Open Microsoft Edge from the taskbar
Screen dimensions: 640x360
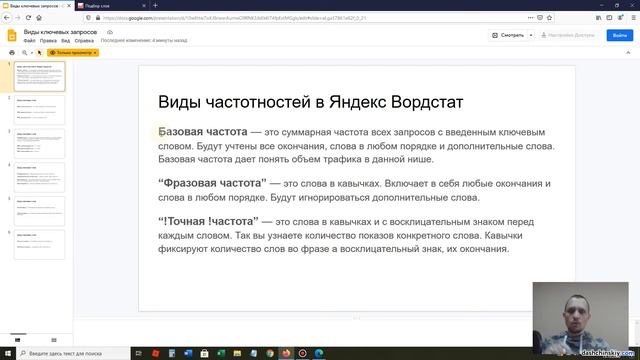(x=319, y=353)
